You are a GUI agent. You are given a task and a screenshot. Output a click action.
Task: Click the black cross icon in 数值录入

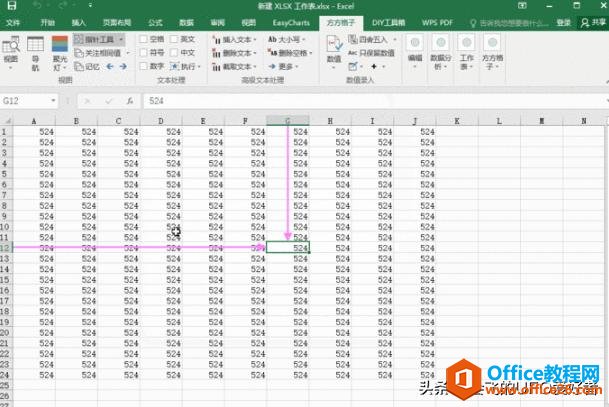click(x=374, y=66)
